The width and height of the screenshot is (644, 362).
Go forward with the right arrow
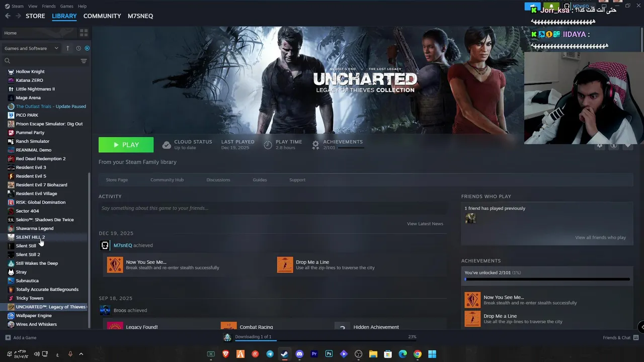point(18,16)
